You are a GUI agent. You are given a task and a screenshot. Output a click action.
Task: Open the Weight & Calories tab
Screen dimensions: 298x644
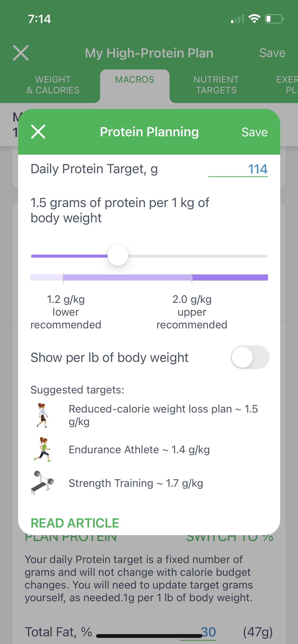53,85
